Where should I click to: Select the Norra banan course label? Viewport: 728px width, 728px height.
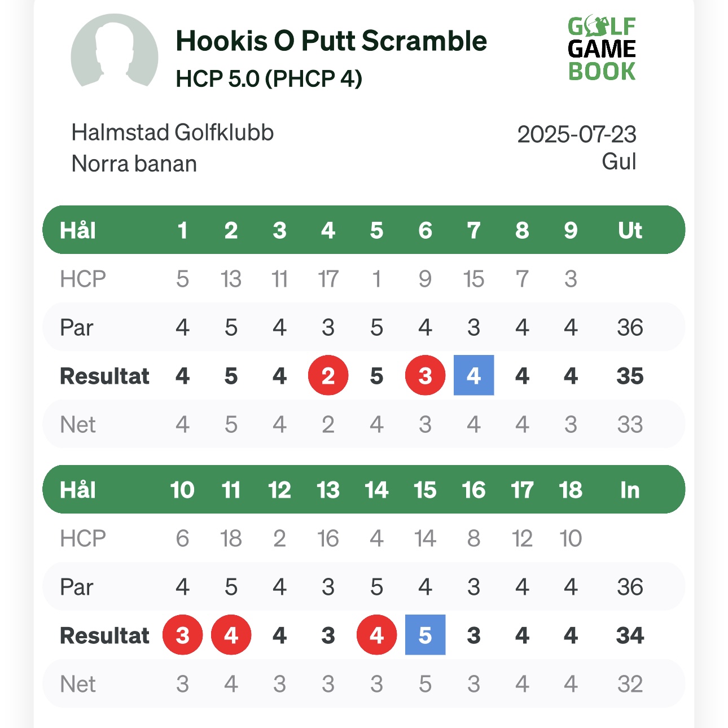pyautogui.click(x=134, y=164)
